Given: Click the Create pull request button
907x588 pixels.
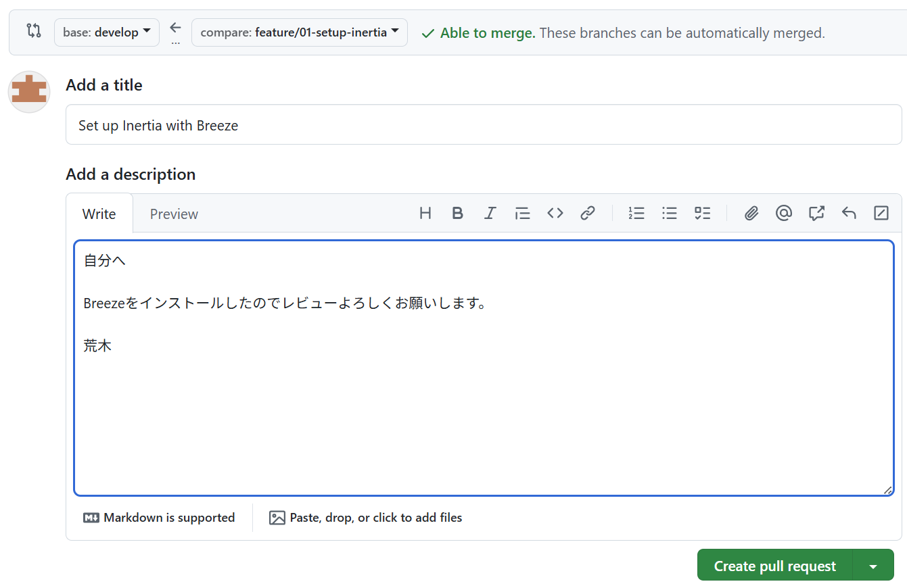Looking at the screenshot, I should (775, 566).
